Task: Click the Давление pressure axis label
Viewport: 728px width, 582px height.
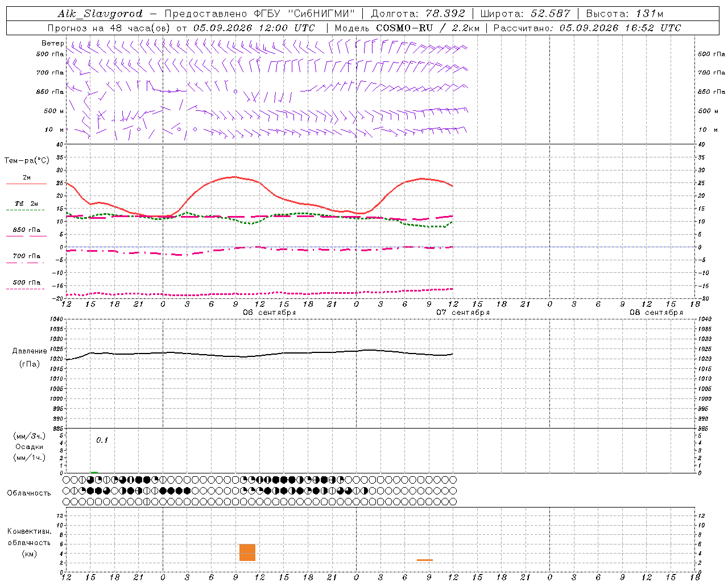Action: tap(30, 351)
